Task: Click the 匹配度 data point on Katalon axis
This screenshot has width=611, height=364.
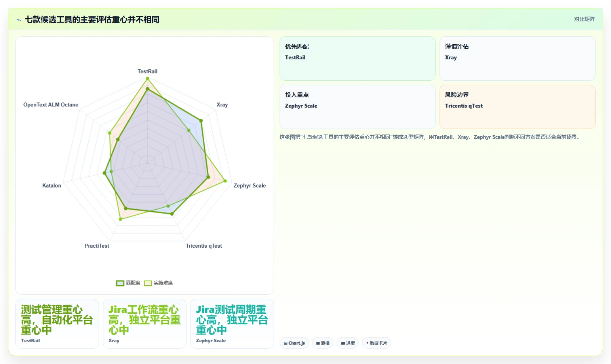Action: [105, 173]
